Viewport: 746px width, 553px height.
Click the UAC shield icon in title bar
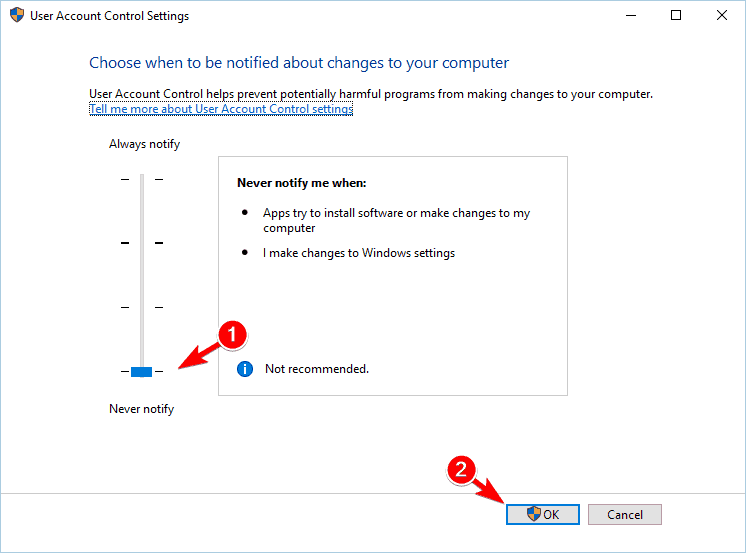[17, 15]
